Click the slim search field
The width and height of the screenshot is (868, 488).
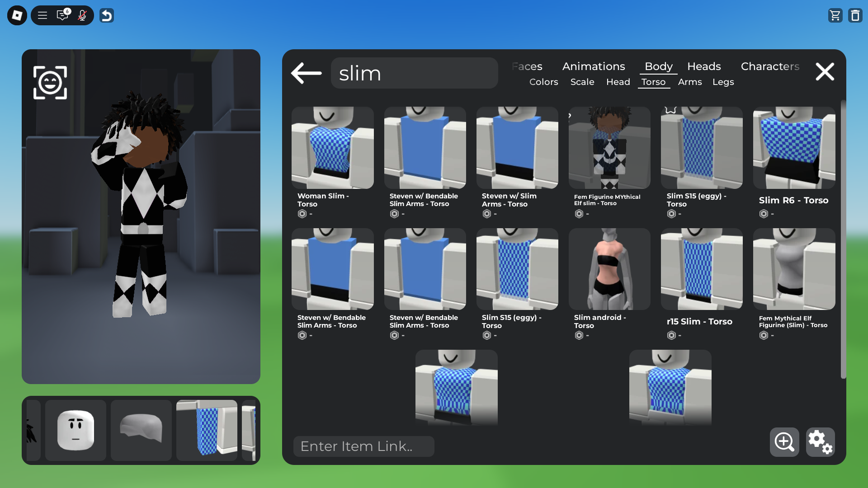[x=414, y=73]
